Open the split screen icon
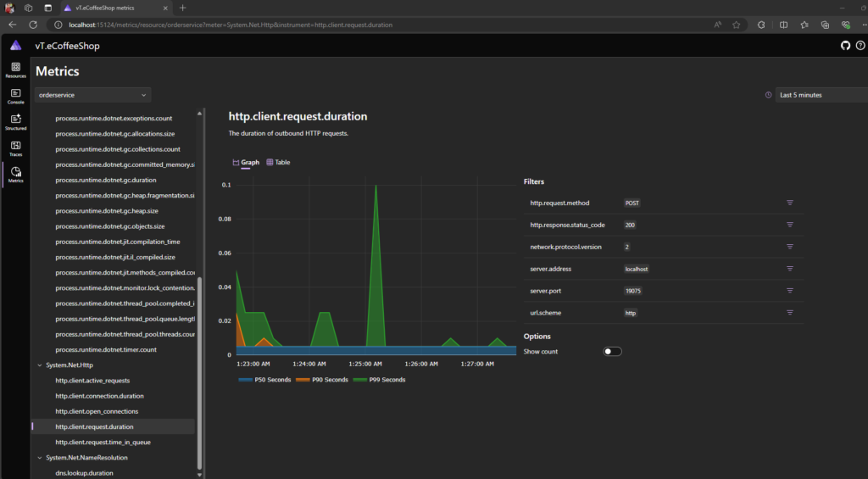The image size is (868, 479). tap(783, 25)
